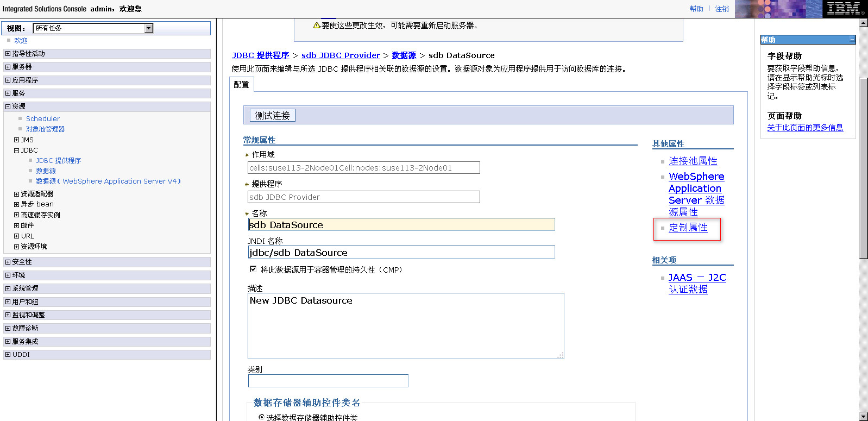Viewport: 868px width, 421px height.
Task: Open the 视图 dropdown showing 所有任务
Action: pos(148,28)
